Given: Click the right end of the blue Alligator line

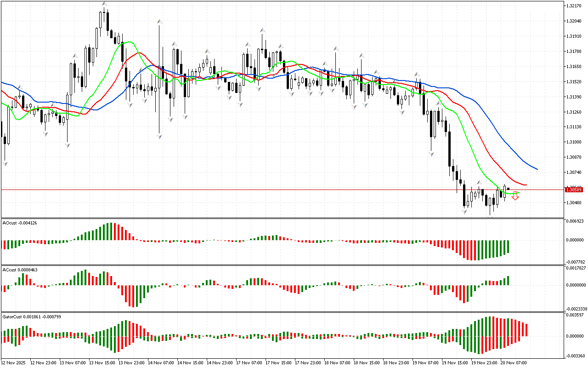Looking at the screenshot, I should pyautogui.click(x=537, y=169).
